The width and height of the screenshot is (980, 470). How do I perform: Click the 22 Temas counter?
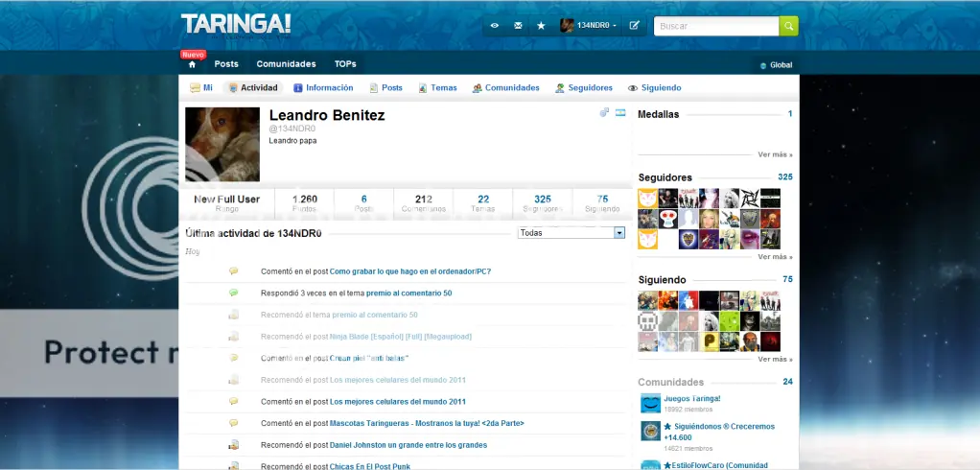pos(483,203)
